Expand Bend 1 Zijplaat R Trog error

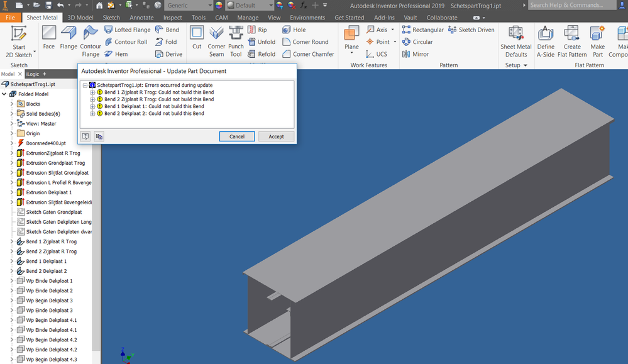[92, 92]
